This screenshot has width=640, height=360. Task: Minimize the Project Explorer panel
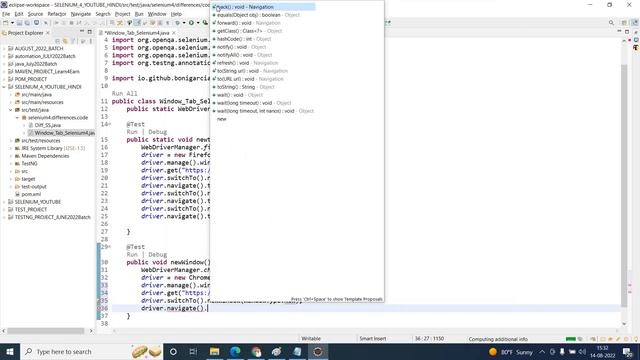tap(82, 32)
